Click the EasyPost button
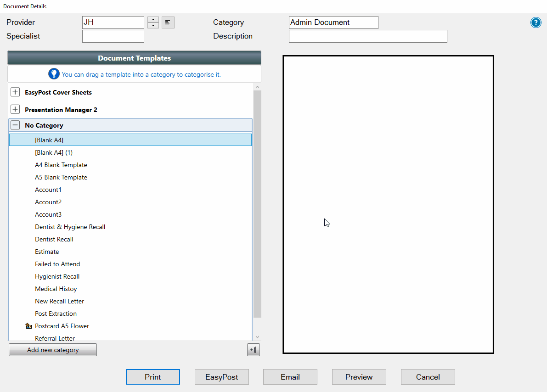The width and height of the screenshot is (547, 392). click(221, 377)
